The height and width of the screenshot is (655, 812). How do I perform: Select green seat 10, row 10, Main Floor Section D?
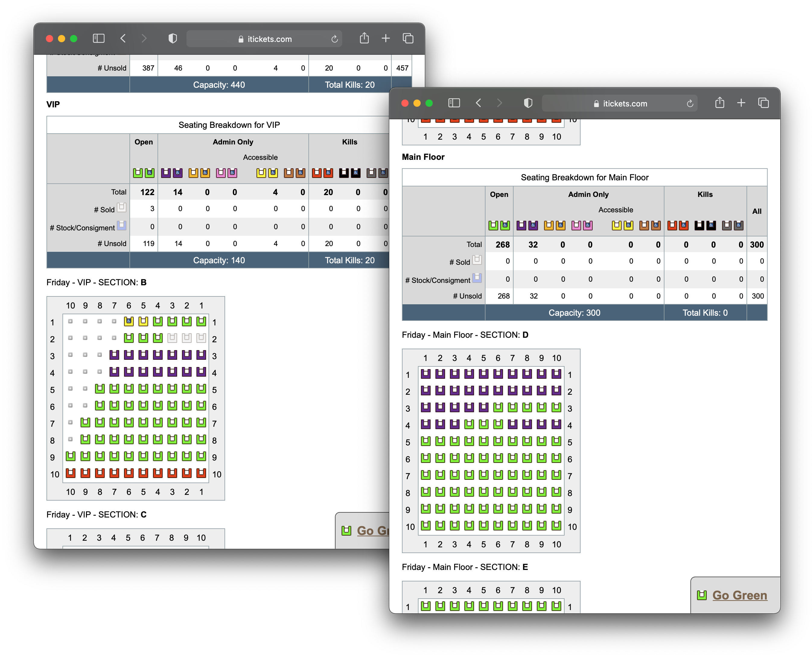[556, 526]
